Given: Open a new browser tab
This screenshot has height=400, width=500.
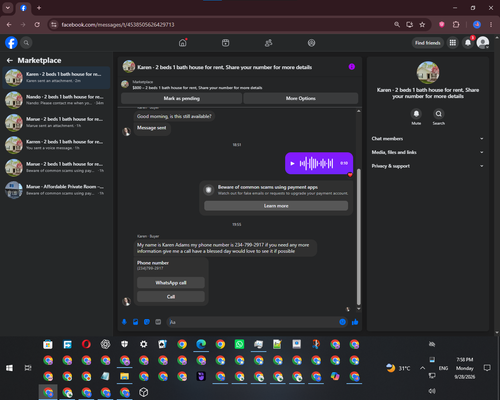Looking at the screenshot, I should click(39, 8).
